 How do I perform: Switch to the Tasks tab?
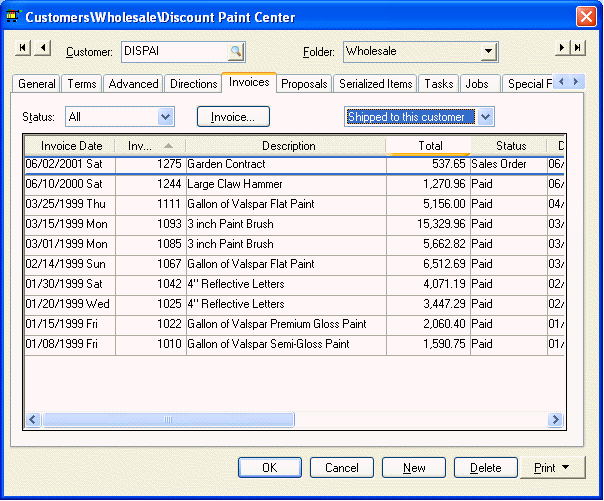pos(438,84)
